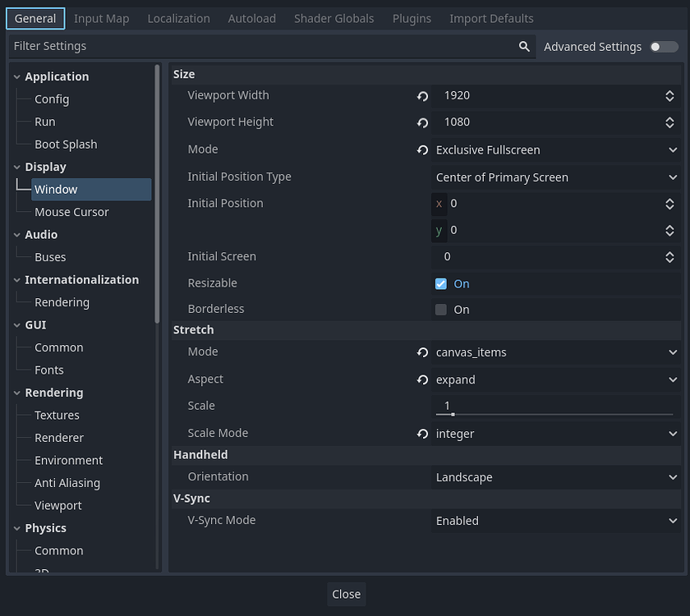Image resolution: width=690 pixels, height=616 pixels.
Task: Collapse the Application section in the sidebar
Action: (x=16, y=76)
